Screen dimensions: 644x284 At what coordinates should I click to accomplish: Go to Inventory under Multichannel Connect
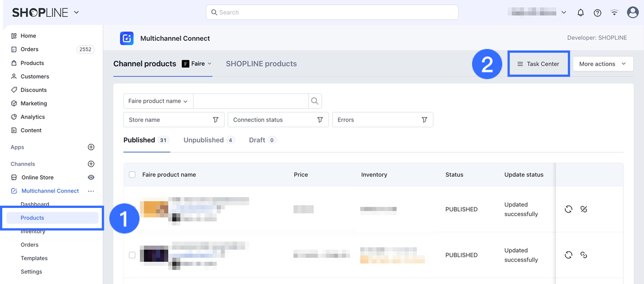pyautogui.click(x=33, y=232)
